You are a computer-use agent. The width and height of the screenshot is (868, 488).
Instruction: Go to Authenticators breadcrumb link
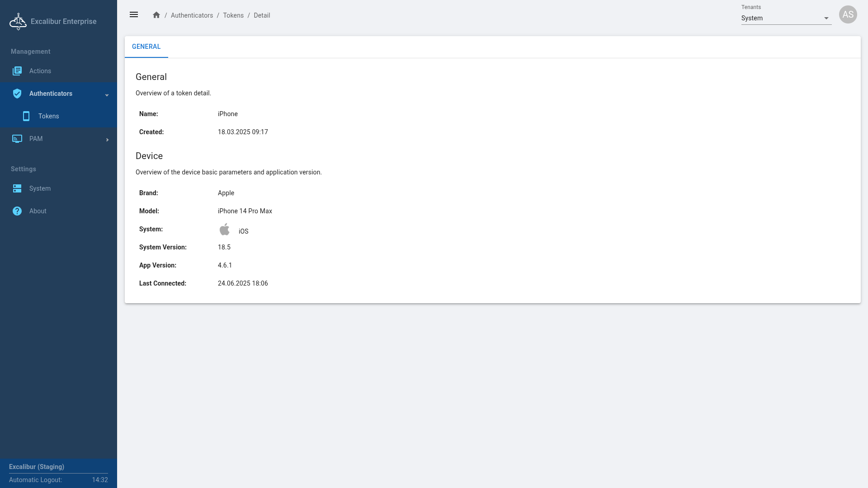(192, 15)
